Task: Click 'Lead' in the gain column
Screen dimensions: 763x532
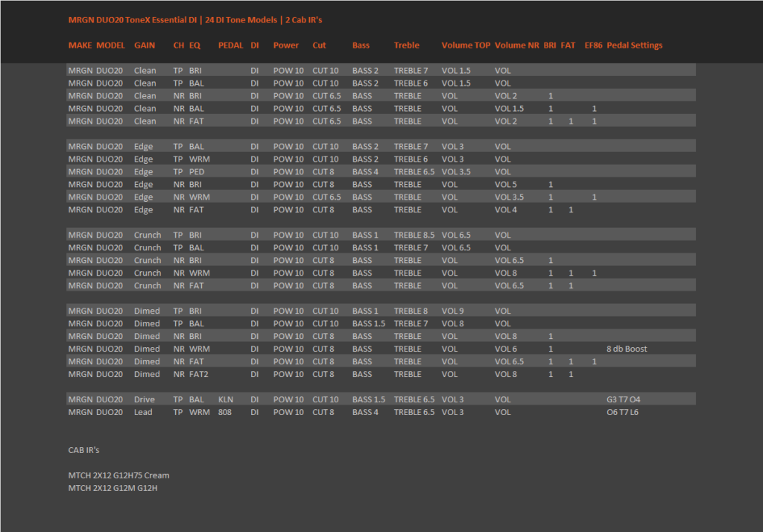Action: click(143, 412)
